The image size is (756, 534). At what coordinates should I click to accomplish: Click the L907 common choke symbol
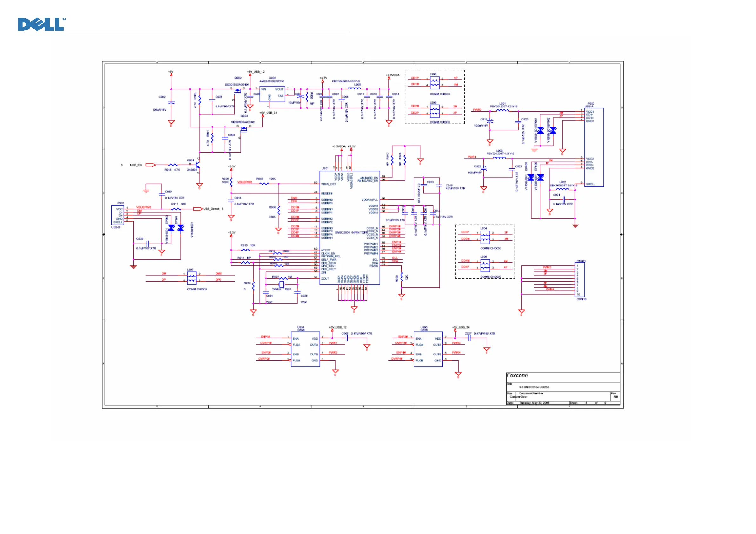(x=191, y=278)
